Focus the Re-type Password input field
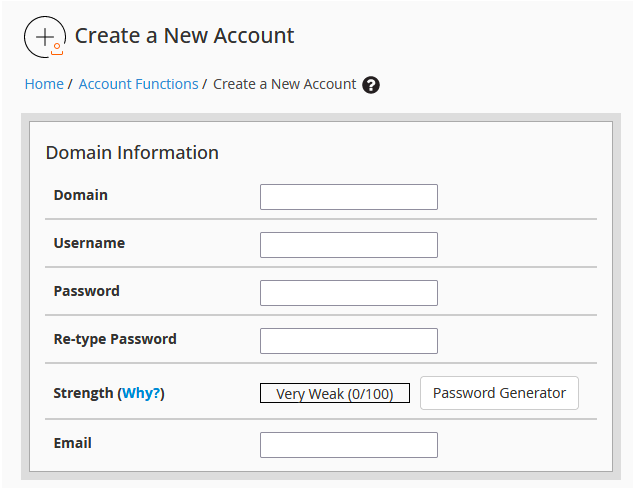The height and width of the screenshot is (490, 635). coord(348,341)
